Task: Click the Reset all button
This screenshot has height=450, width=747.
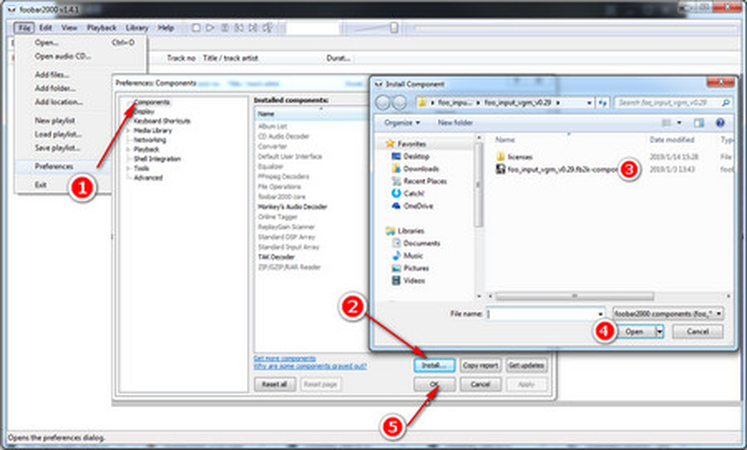Action: (x=275, y=384)
